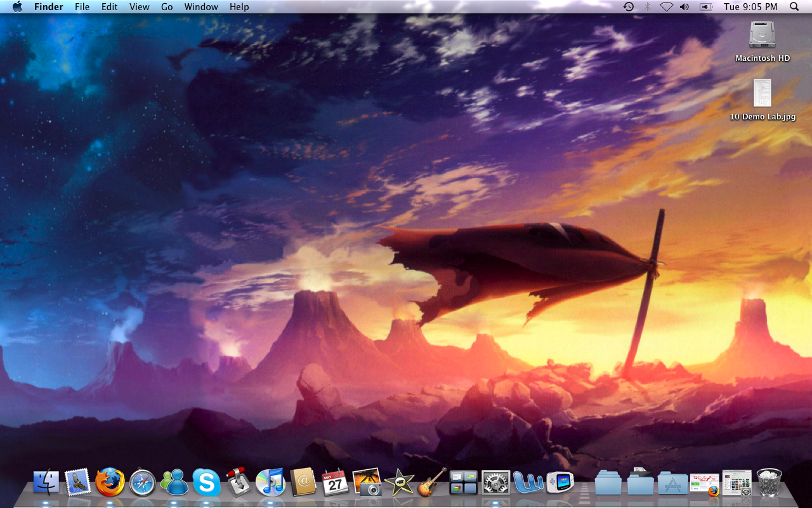Click the battery charging status icon
The width and height of the screenshot is (812, 508).
pos(706,7)
